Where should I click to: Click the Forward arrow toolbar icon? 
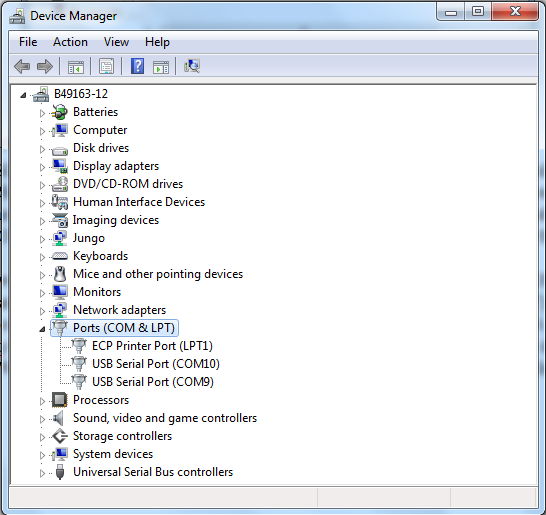[45, 66]
